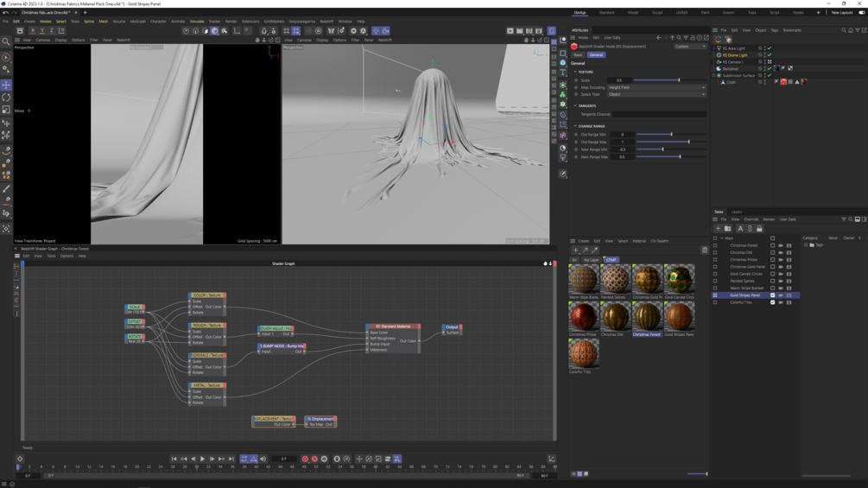Click up arrow in Attributes panel

(x=672, y=38)
